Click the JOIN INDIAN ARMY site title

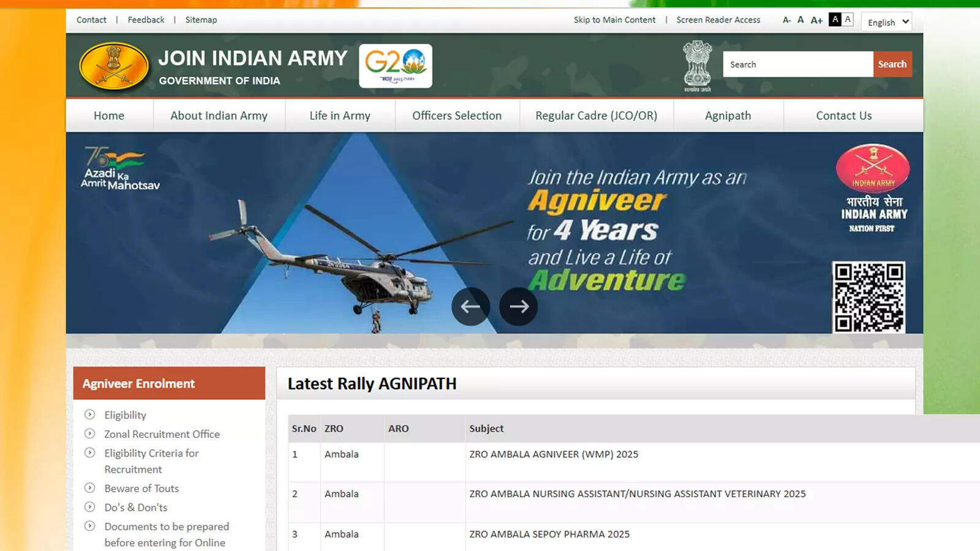pos(253,58)
